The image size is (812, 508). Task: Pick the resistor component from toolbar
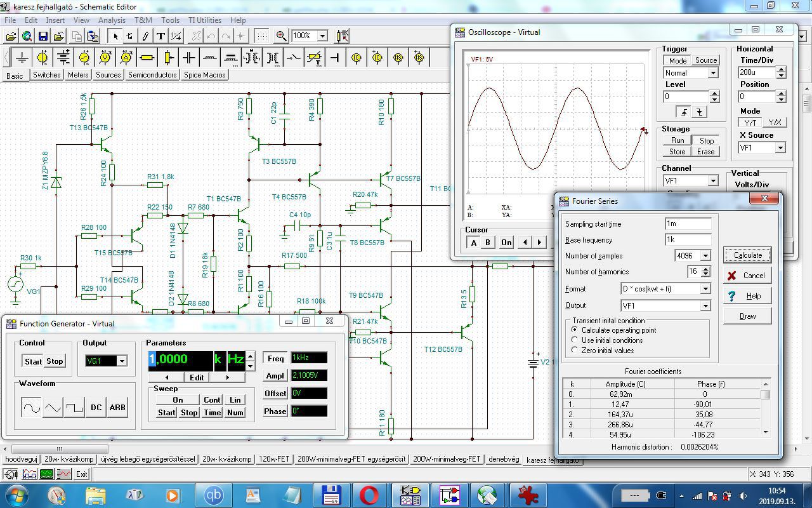point(147,58)
